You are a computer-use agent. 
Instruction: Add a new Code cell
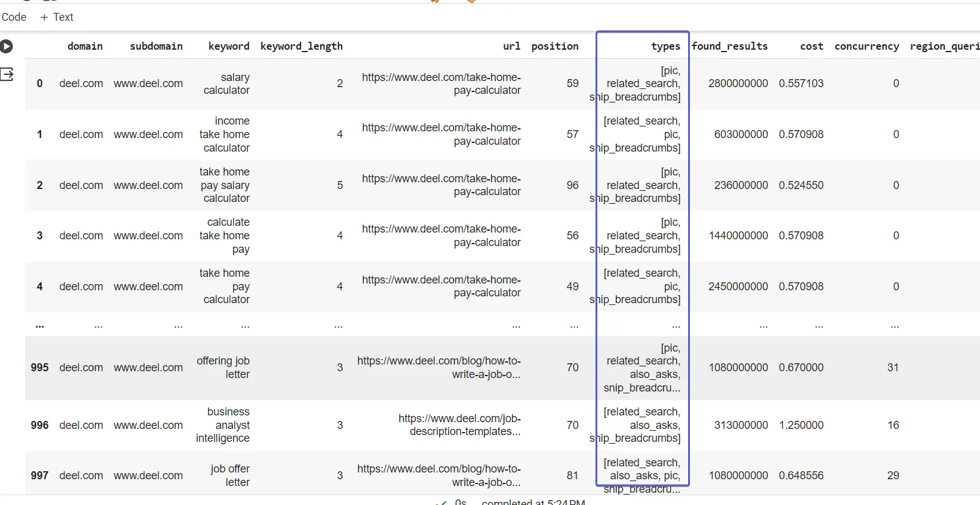(x=13, y=17)
